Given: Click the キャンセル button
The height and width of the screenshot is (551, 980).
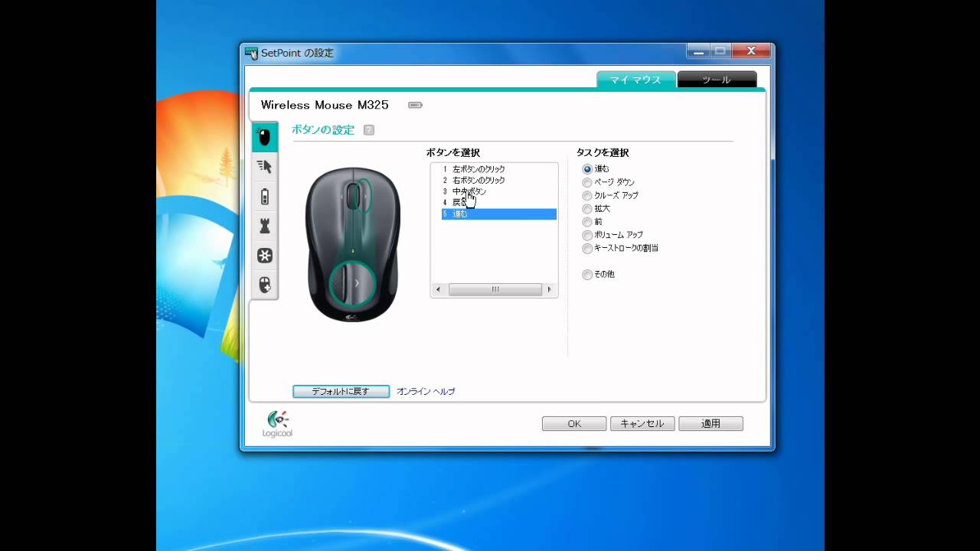Looking at the screenshot, I should pyautogui.click(x=642, y=423).
